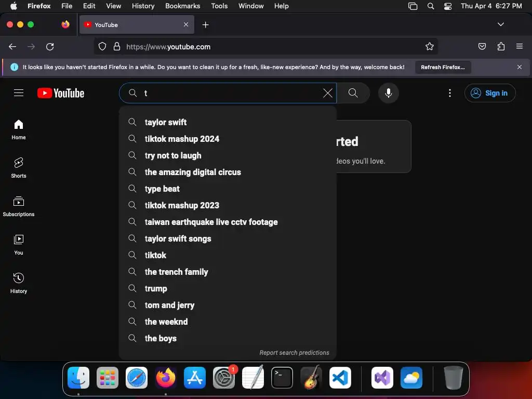
Task: Open Terminal from the Dock
Action: [x=282, y=378]
